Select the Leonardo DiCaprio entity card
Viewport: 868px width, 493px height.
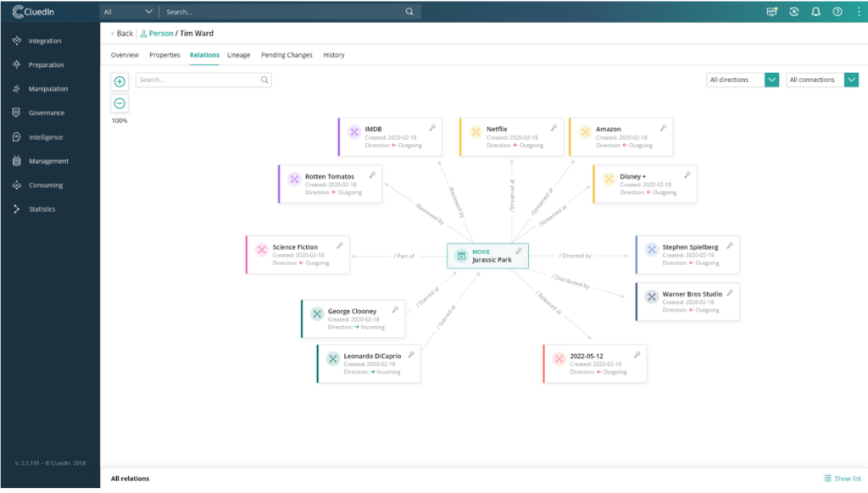coord(370,363)
